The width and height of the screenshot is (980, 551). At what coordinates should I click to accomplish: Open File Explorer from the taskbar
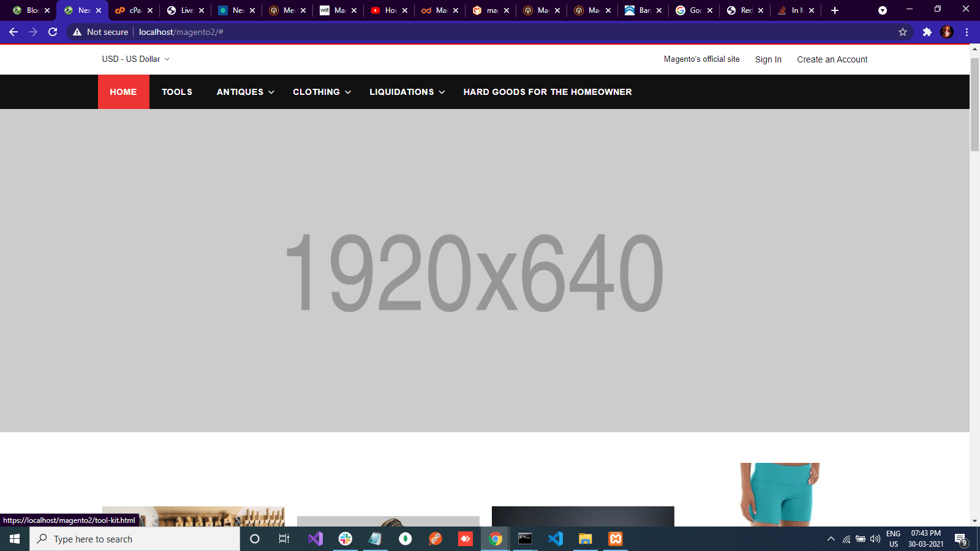[585, 539]
